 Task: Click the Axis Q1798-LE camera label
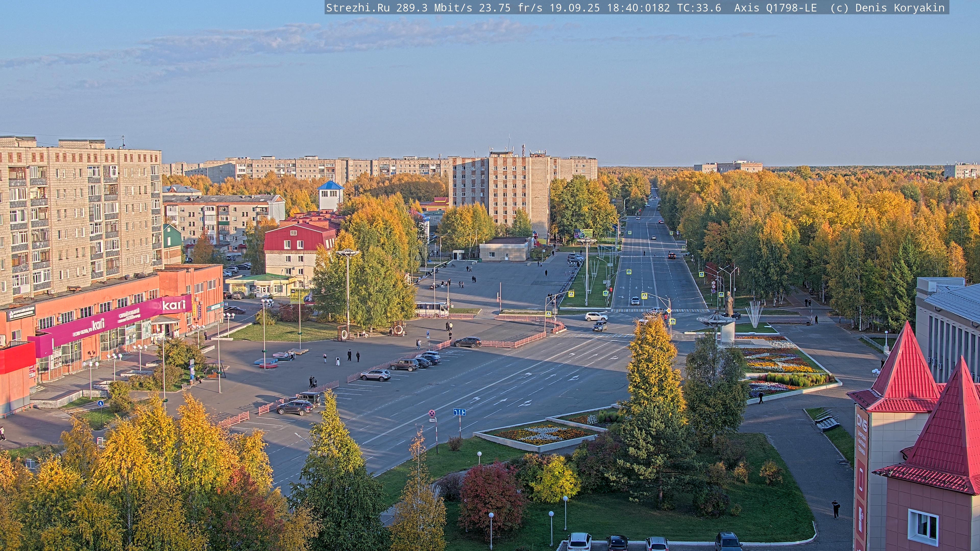click(775, 8)
